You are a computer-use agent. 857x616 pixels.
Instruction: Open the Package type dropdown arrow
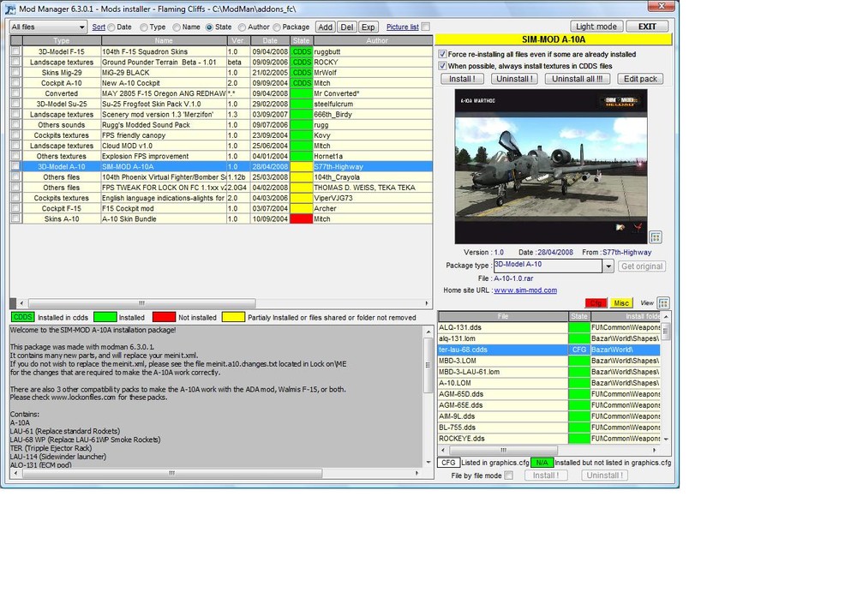pyautogui.click(x=608, y=266)
